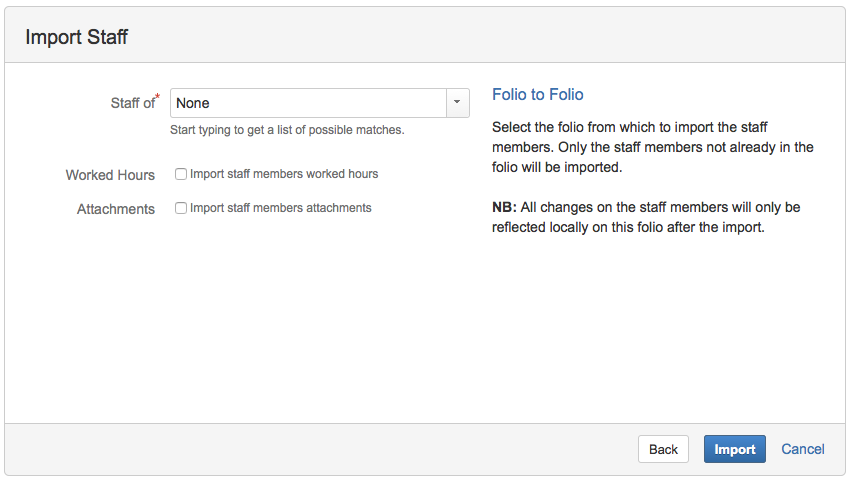Click the Folio to Folio heading

[537, 95]
